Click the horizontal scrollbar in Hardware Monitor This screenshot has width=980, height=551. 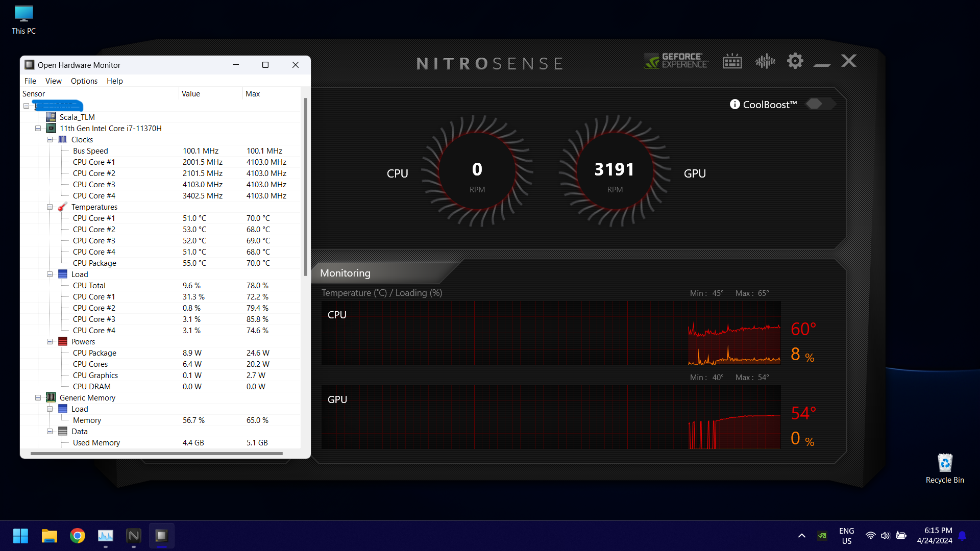156,453
